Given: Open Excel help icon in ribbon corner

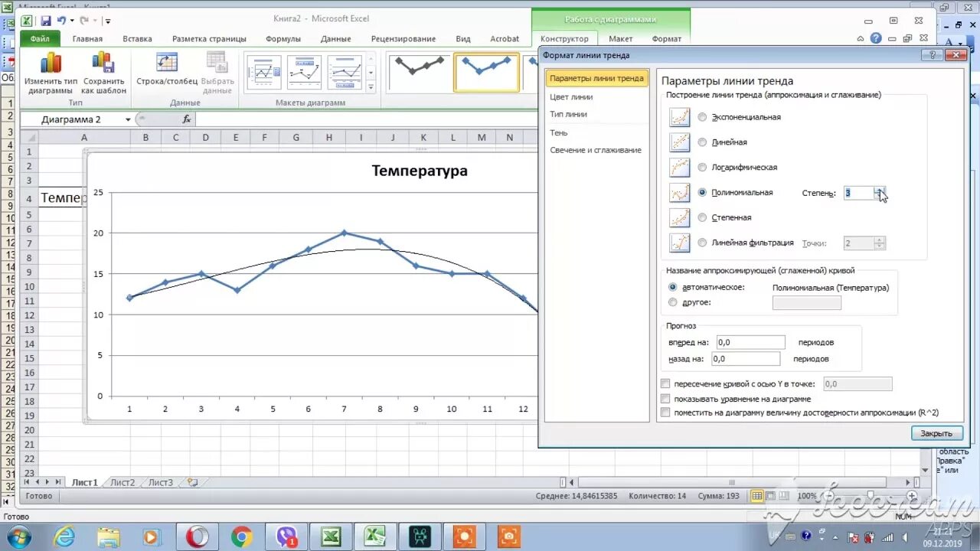Looking at the screenshot, I should pyautogui.click(x=876, y=38).
